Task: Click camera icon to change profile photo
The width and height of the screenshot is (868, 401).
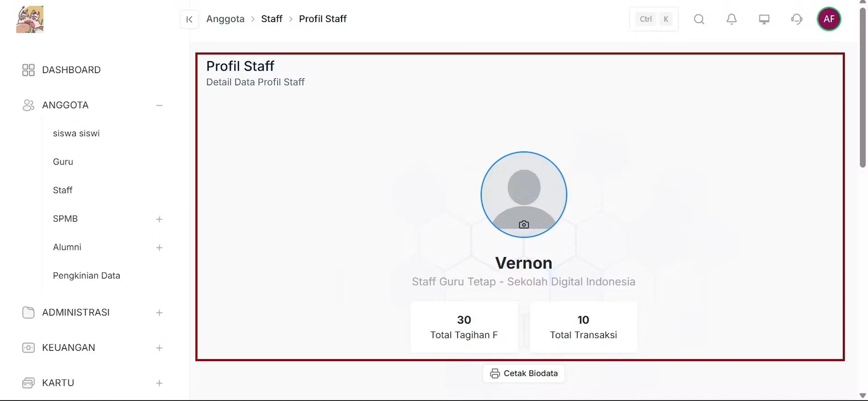Action: (524, 224)
